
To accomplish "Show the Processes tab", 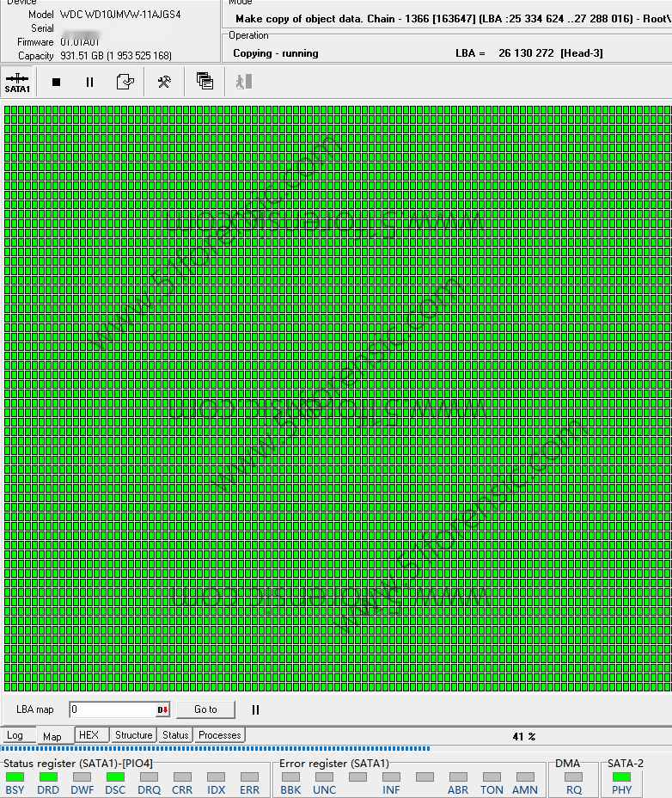I will [x=220, y=735].
